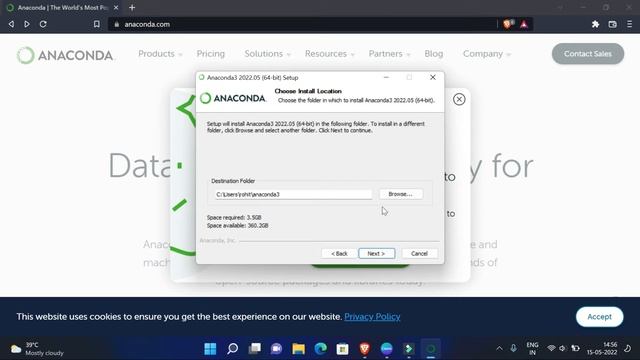Open taskbar Search
640x360 pixels.
click(233, 349)
